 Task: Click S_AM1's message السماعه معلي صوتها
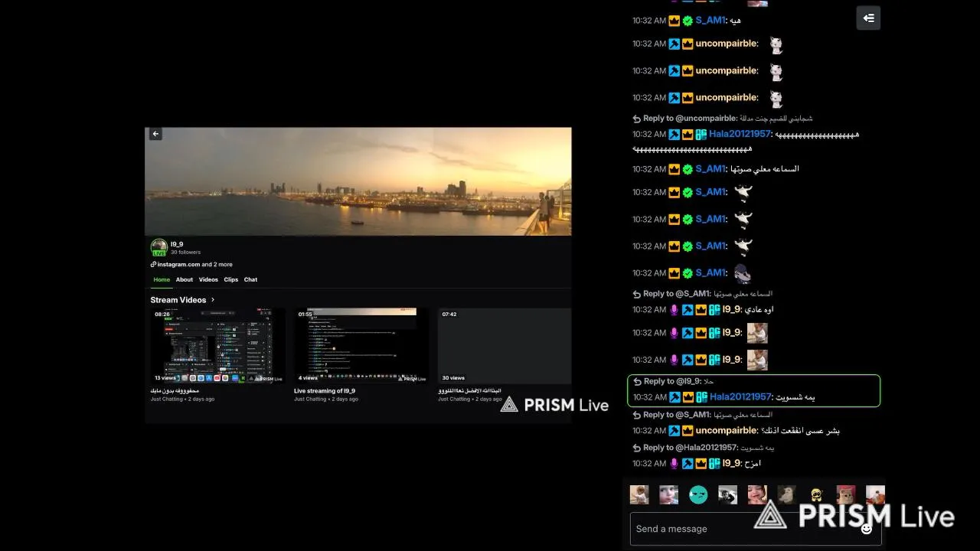pyautogui.click(x=763, y=169)
